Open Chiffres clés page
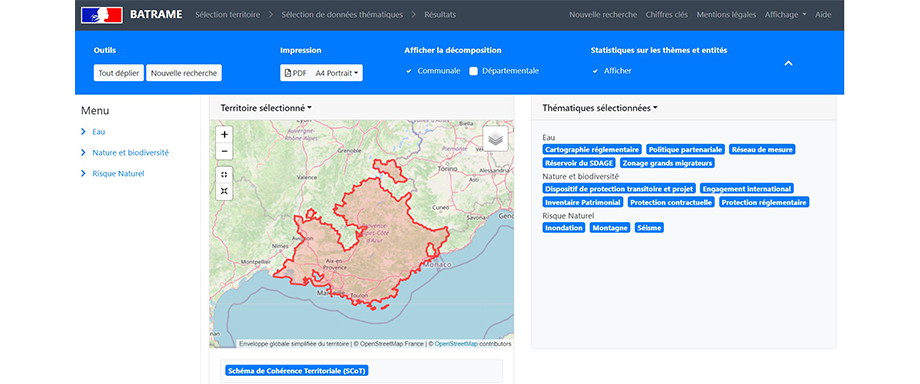This screenshot has width=920, height=384. pyautogui.click(x=667, y=15)
